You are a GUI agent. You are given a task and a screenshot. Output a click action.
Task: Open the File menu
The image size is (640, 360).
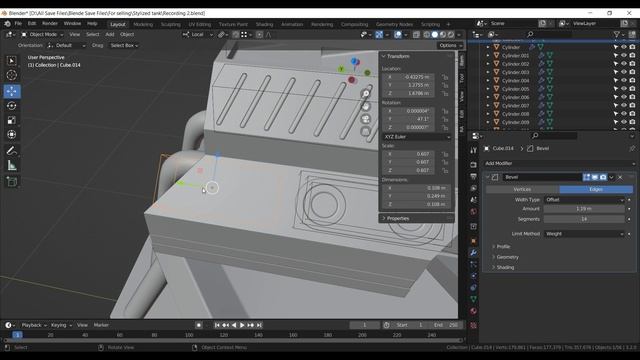click(x=18, y=24)
